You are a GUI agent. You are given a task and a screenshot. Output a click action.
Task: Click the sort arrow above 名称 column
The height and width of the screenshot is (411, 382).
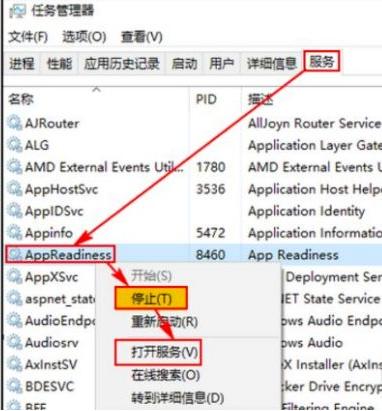[x=96, y=89]
